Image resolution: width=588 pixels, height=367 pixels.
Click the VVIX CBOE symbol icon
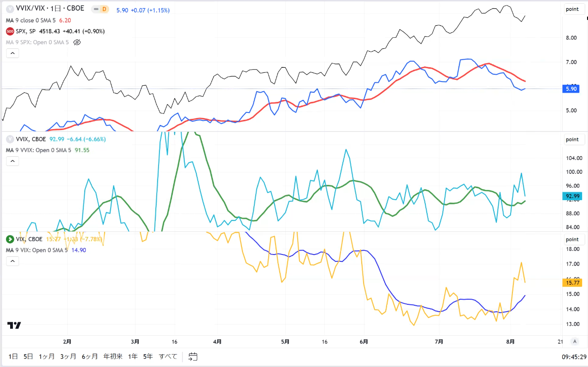point(10,139)
